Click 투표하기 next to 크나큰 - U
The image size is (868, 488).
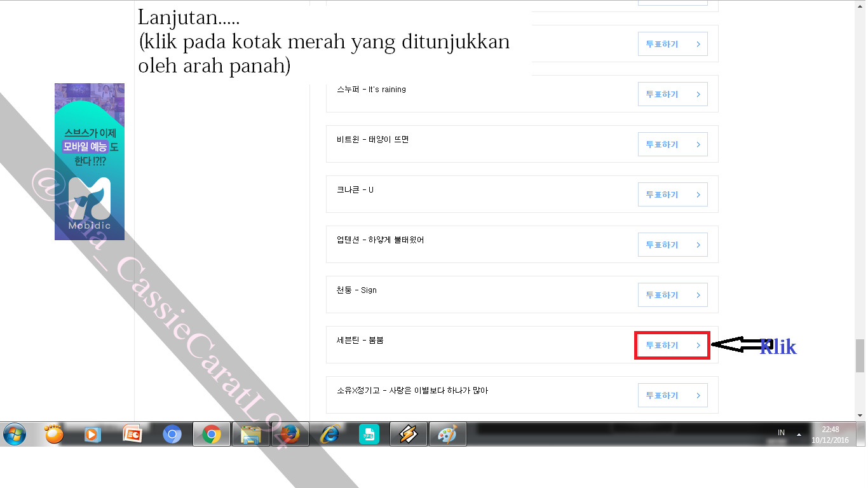point(673,194)
